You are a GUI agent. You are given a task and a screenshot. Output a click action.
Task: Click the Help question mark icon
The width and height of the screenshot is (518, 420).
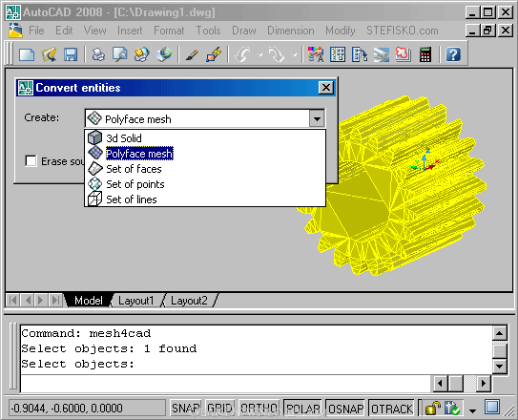453,54
